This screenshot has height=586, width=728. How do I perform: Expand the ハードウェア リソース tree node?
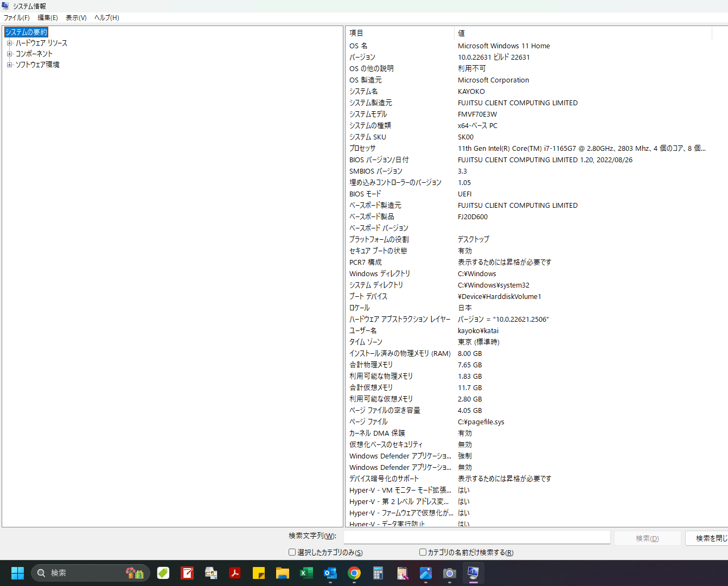click(9, 43)
